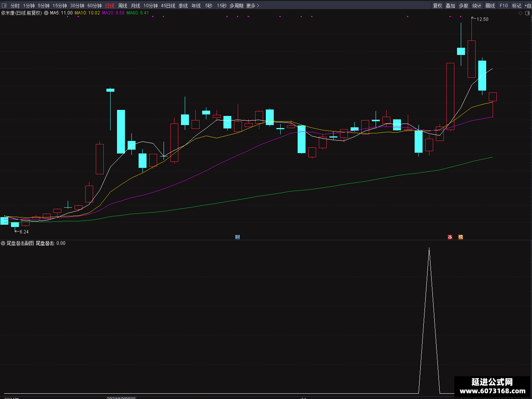
Task: Expand the 尾盘潜击副图 indicator dropdown
Action: [3, 243]
